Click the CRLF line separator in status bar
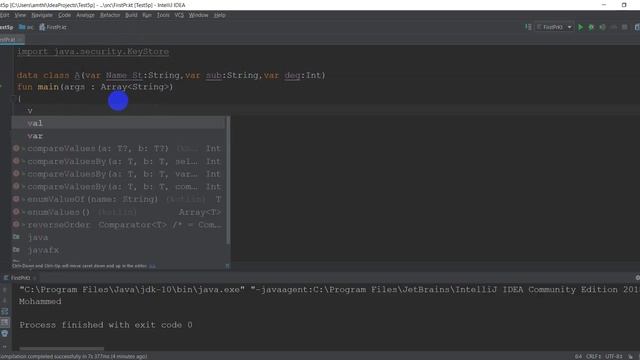The width and height of the screenshot is (640, 360). [x=594, y=356]
